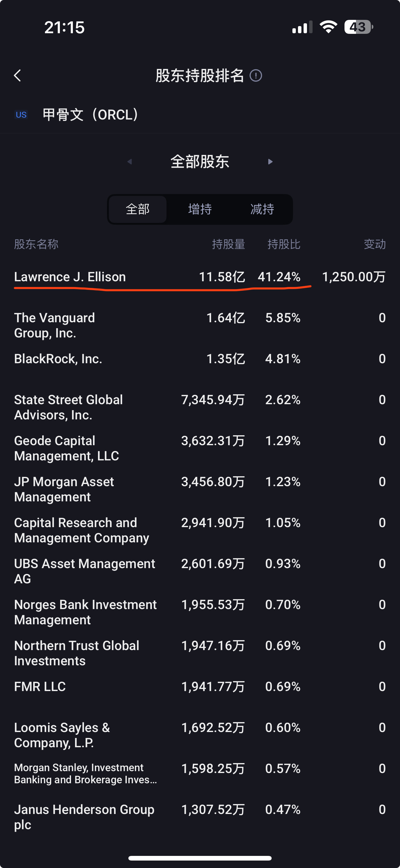Open the info icon beside 股东持股排名
400x868 pixels.
256,75
